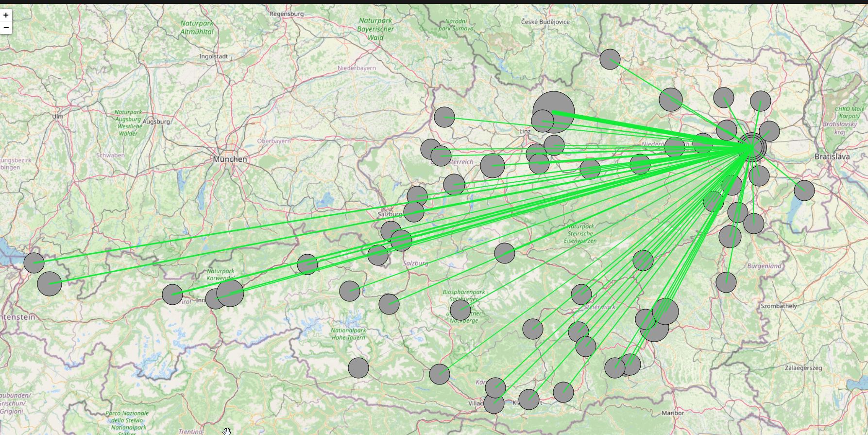Click the Linz city label
868x435 pixels.
525,131
